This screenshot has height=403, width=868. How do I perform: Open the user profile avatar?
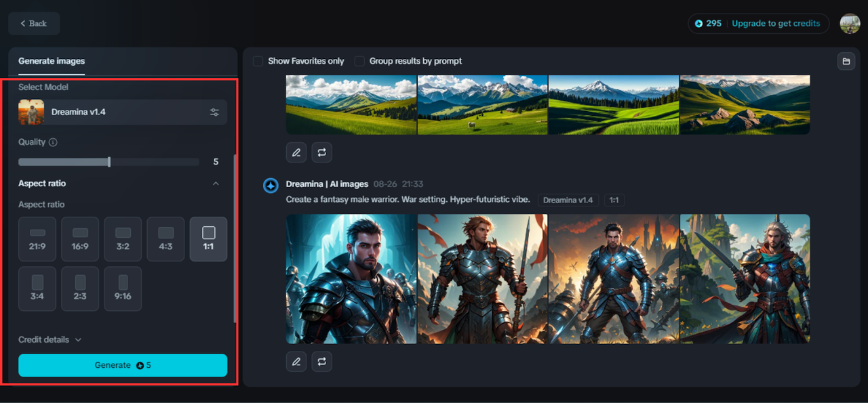pyautogui.click(x=850, y=24)
